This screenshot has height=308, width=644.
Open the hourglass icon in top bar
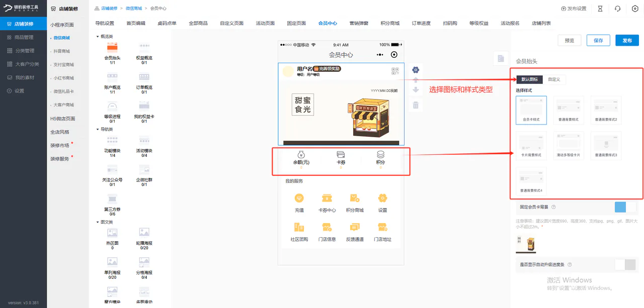click(600, 9)
